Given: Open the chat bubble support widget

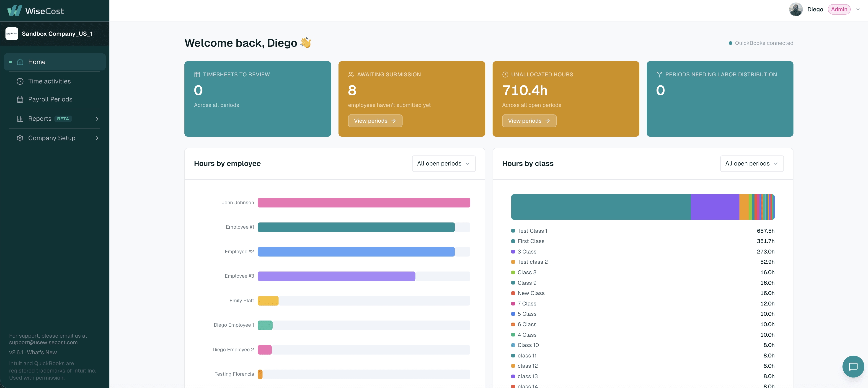Looking at the screenshot, I should 853,366.
